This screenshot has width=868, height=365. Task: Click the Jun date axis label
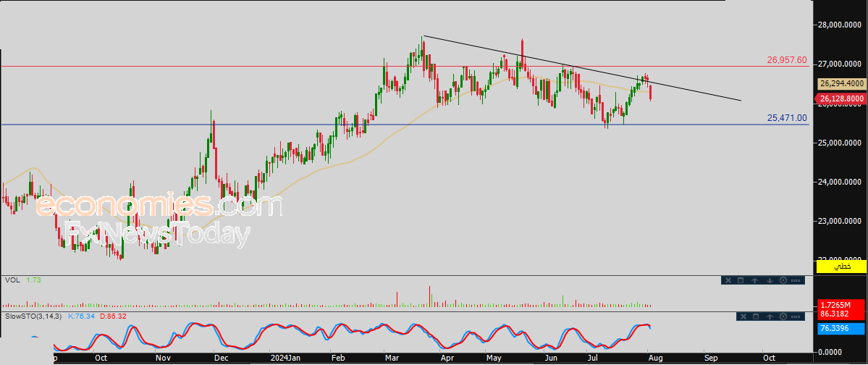coord(551,359)
